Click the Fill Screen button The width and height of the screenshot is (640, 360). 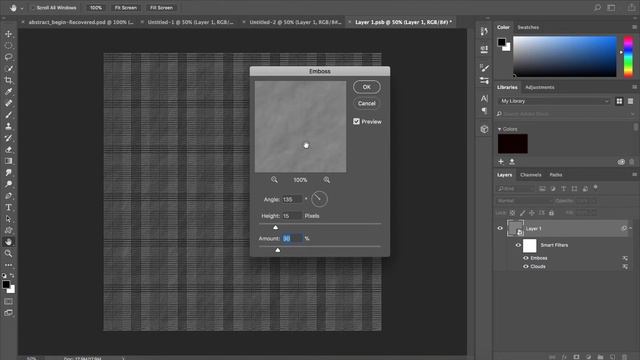click(161, 8)
